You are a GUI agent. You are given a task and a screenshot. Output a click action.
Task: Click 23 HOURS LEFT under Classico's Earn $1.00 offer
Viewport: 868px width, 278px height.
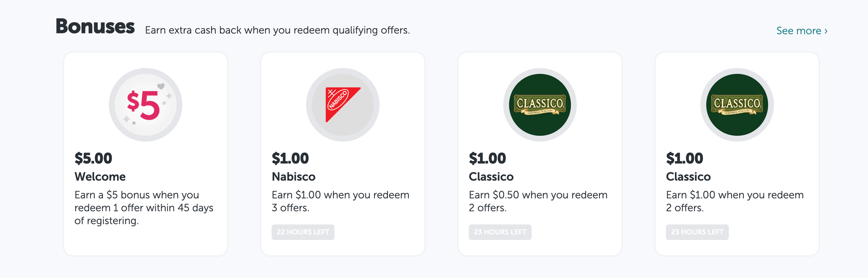pos(697,232)
